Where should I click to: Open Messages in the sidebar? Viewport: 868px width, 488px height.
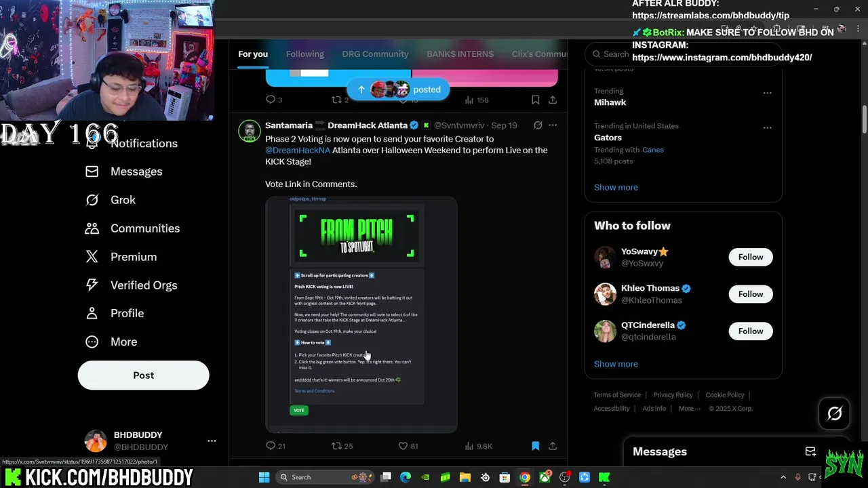point(123,171)
